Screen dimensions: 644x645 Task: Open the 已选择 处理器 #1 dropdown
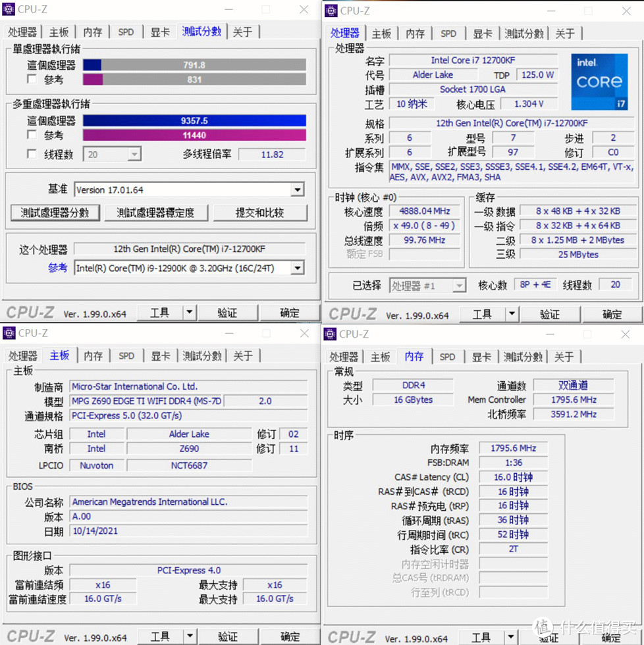[x=427, y=286]
